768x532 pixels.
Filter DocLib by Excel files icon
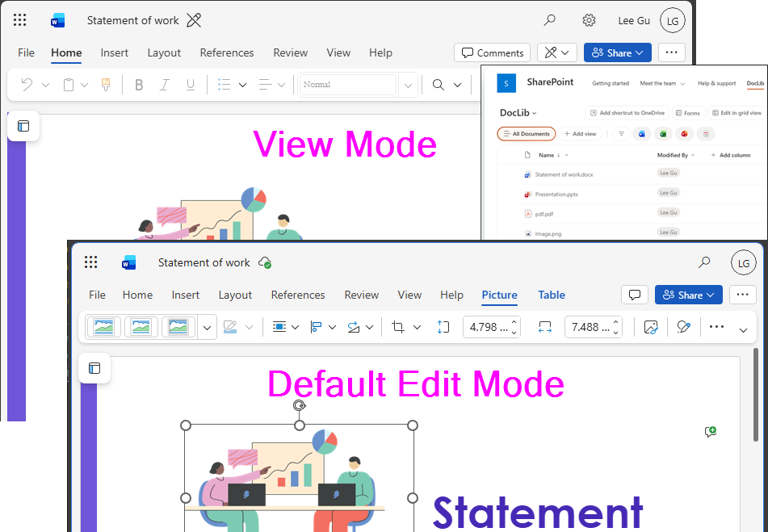[x=663, y=134]
